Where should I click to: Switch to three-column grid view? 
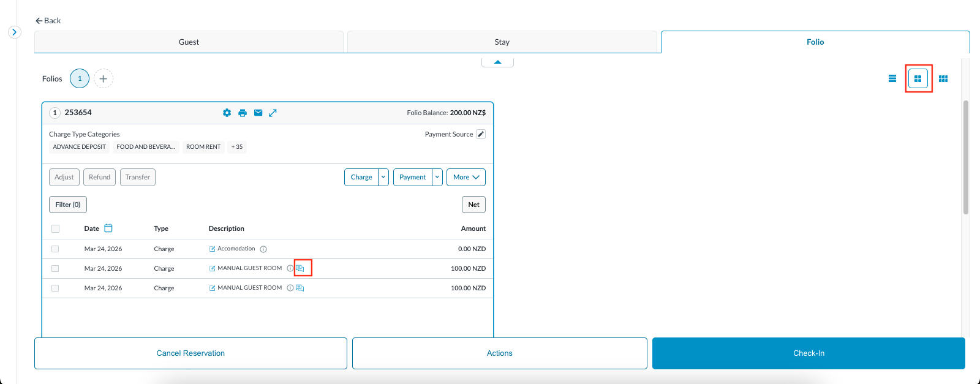[x=943, y=78]
